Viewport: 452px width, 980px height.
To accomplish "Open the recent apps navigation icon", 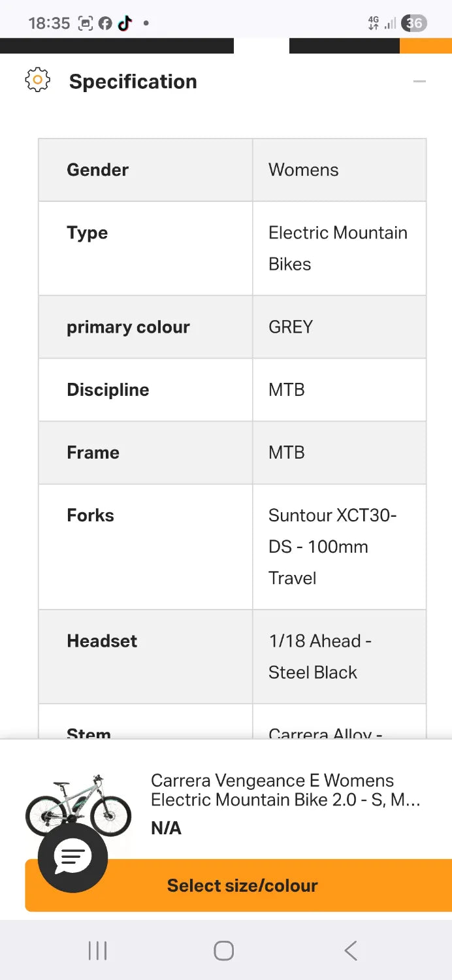I will pyautogui.click(x=97, y=951).
